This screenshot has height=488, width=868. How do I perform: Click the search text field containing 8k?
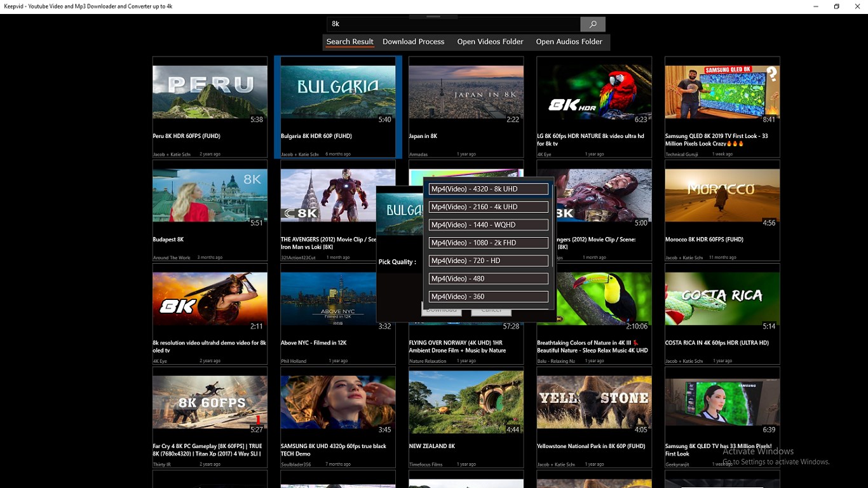[x=454, y=24]
